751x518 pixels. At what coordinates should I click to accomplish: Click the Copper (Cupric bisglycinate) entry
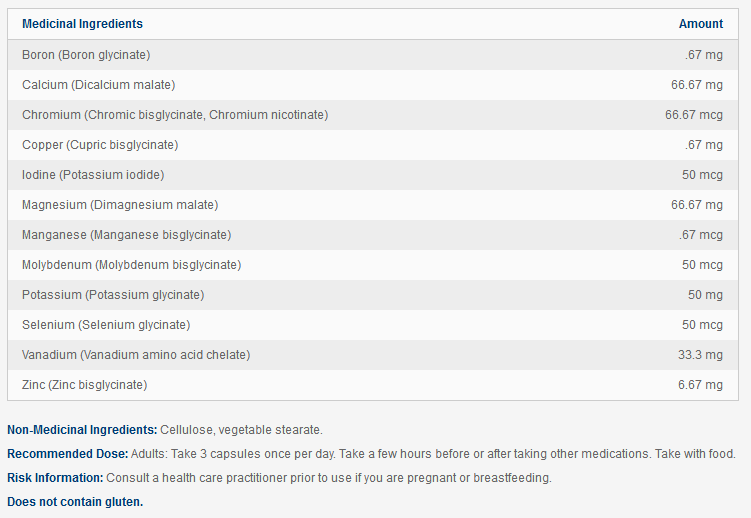[100, 145]
